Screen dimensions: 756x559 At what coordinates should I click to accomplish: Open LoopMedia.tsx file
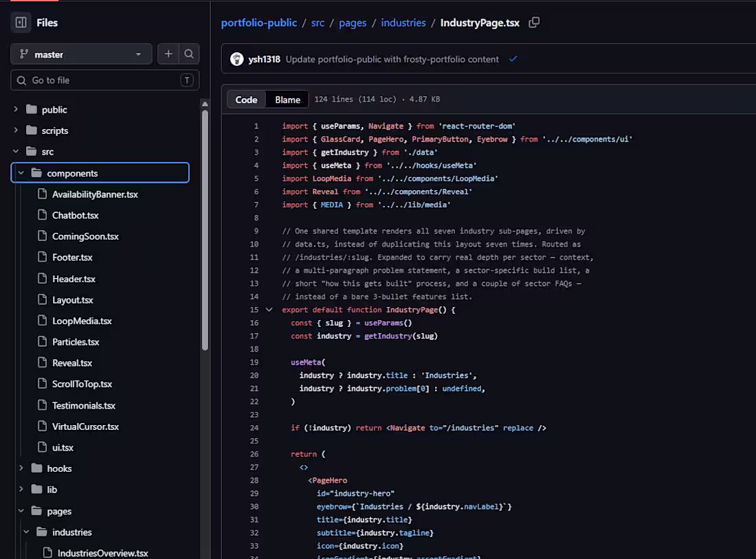pyautogui.click(x=82, y=321)
